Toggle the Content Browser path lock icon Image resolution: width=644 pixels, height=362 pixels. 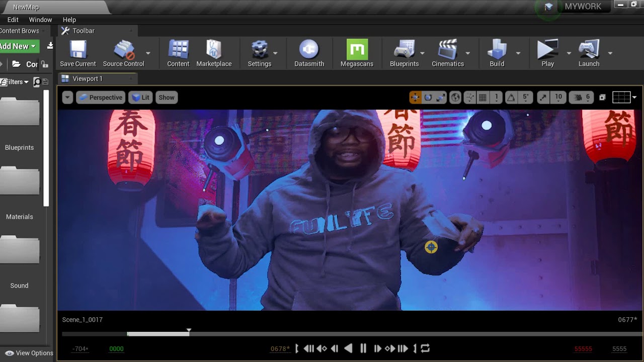45,64
